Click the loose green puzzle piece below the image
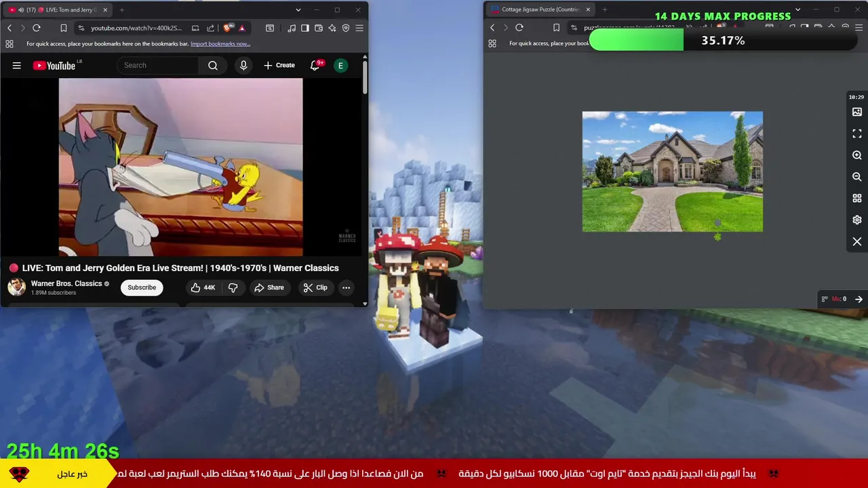868x488 pixels. (x=717, y=237)
